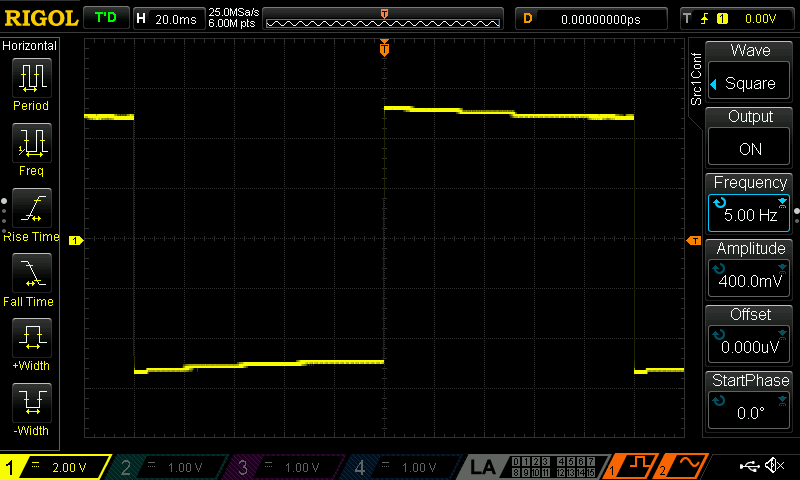The height and width of the screenshot is (480, 800).
Task: Select the StartPhase 0.0° field
Action: coord(749,411)
